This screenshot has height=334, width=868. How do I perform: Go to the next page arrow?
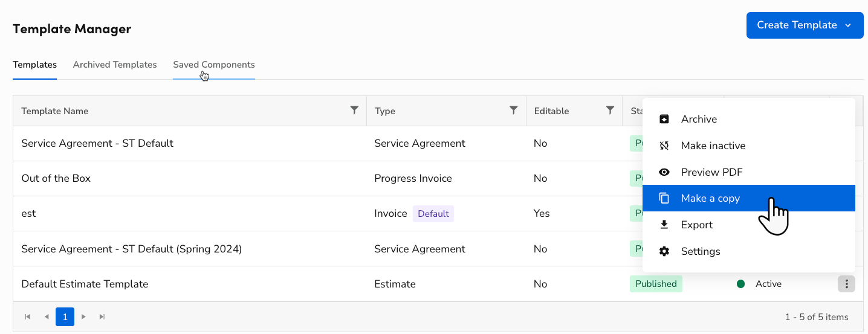click(84, 316)
